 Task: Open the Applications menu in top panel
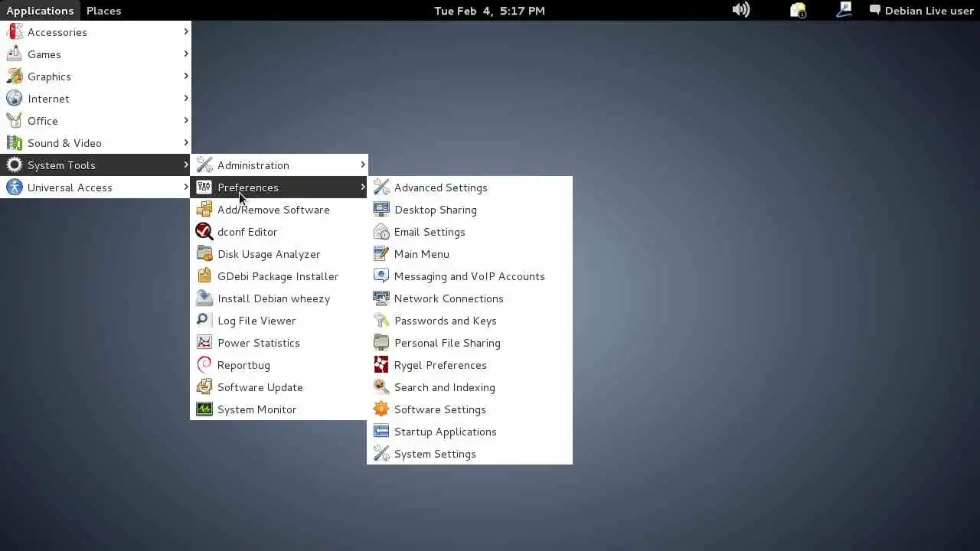coord(40,10)
